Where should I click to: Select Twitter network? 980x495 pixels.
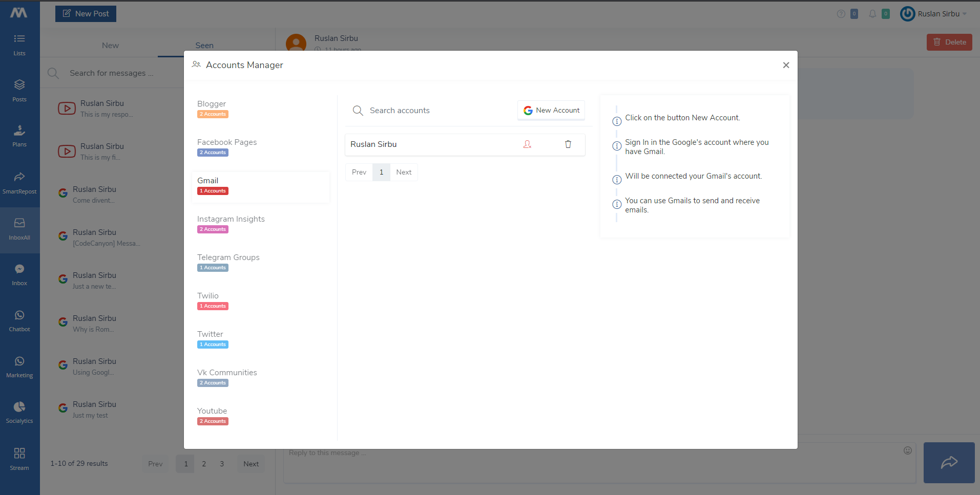261,339
